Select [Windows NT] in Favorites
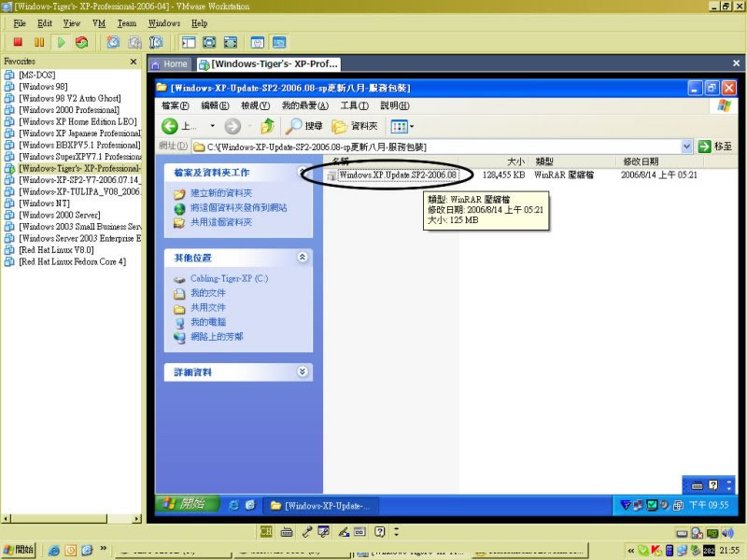Viewport: 747px width, 560px height. click(x=44, y=203)
